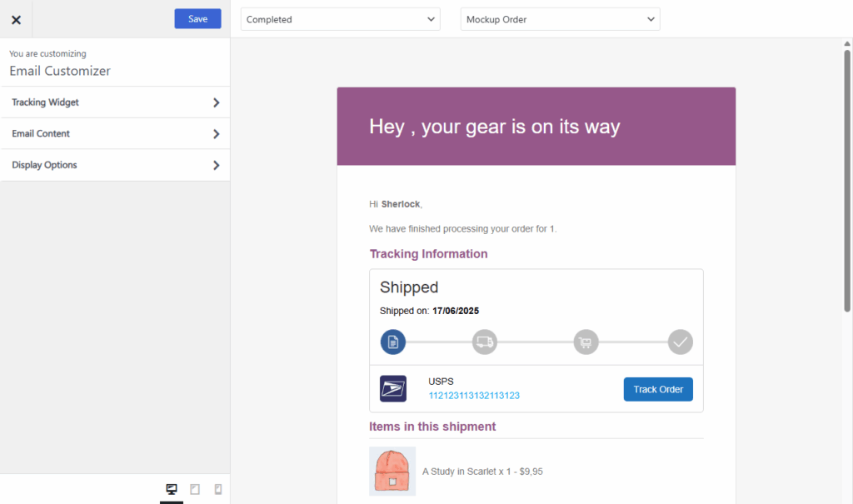This screenshot has width=853, height=504.
Task: Click the Track Order button
Action: (x=658, y=389)
